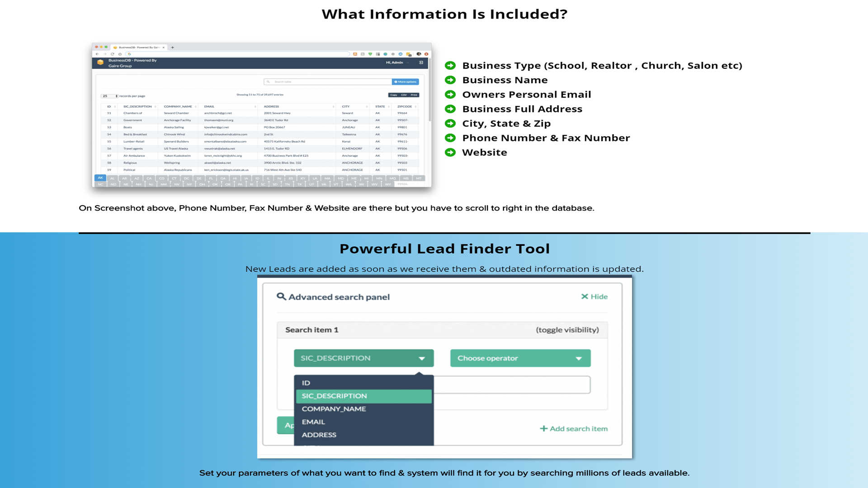Click the search value input box under operator

(512, 385)
